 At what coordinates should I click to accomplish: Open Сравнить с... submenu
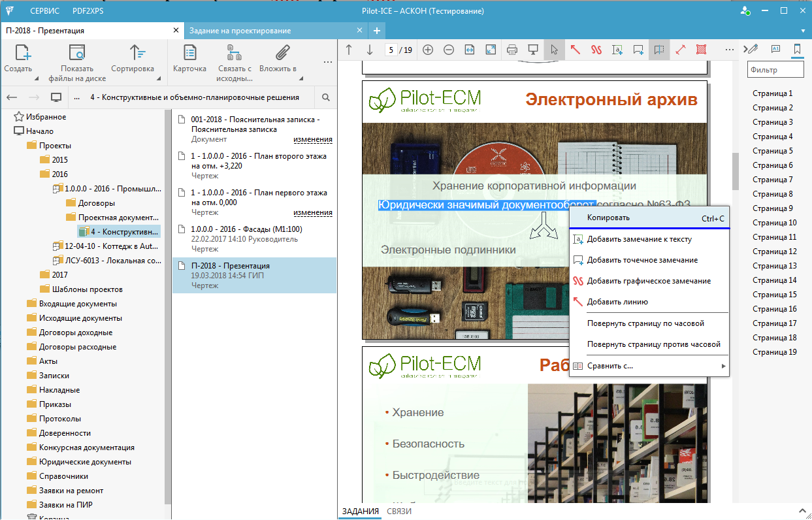[649, 366]
